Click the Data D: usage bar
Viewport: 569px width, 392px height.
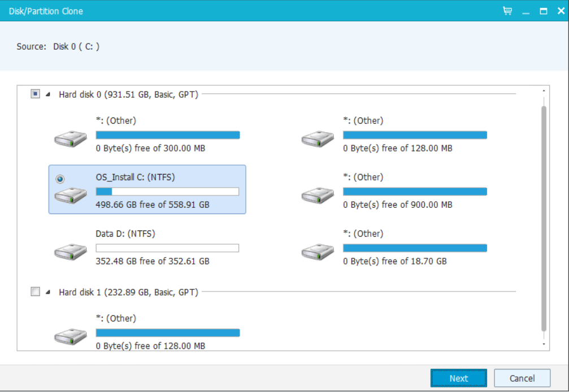click(167, 248)
